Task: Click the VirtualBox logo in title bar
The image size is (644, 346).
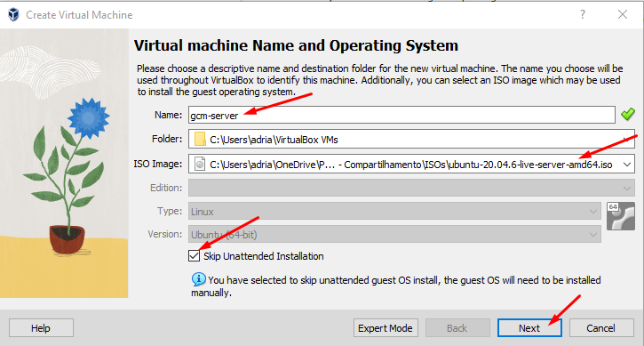Action: tap(13, 15)
